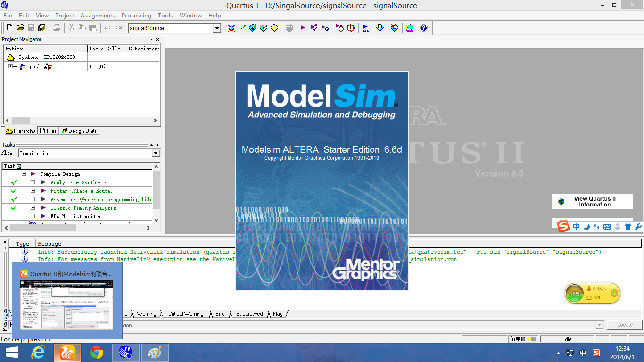
Task: Click the Copy icon in toolbar
Action: click(x=82, y=28)
